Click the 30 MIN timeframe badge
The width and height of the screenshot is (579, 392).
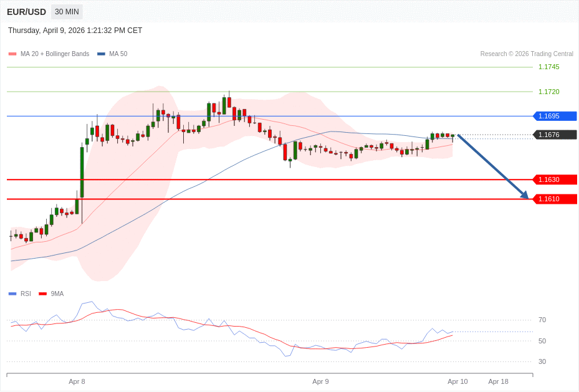(67, 12)
